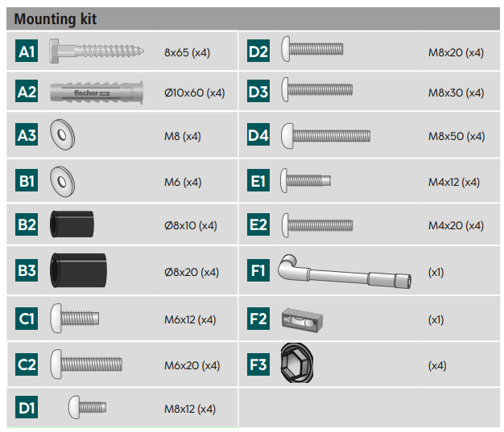Click the green D3 part label
The image size is (504, 432).
tap(258, 93)
